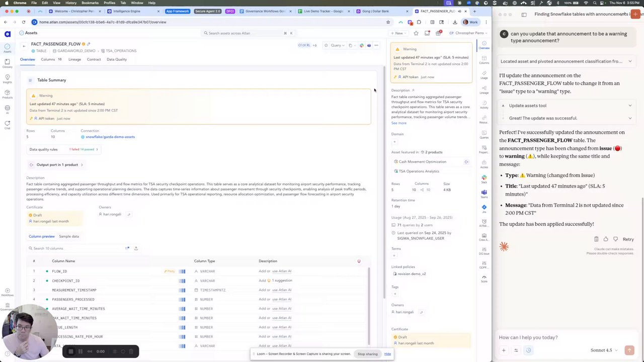Expand the Located asset and pivoted announcement step
This screenshot has width=644, height=362.
(566, 61)
